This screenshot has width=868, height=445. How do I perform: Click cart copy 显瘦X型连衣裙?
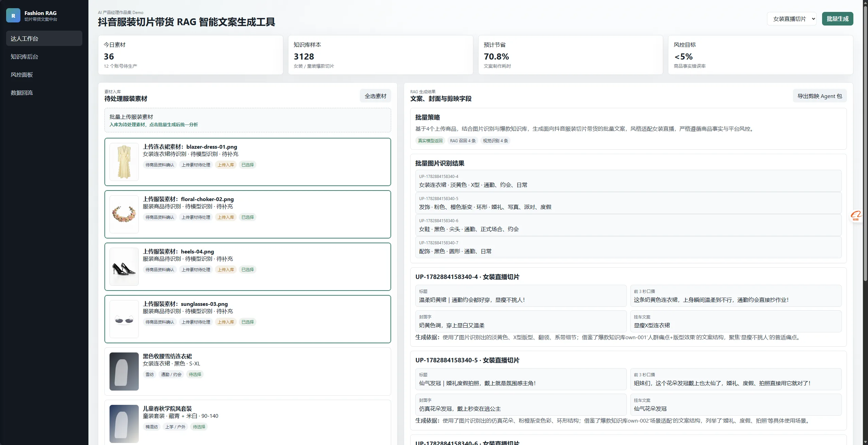click(x=736, y=322)
